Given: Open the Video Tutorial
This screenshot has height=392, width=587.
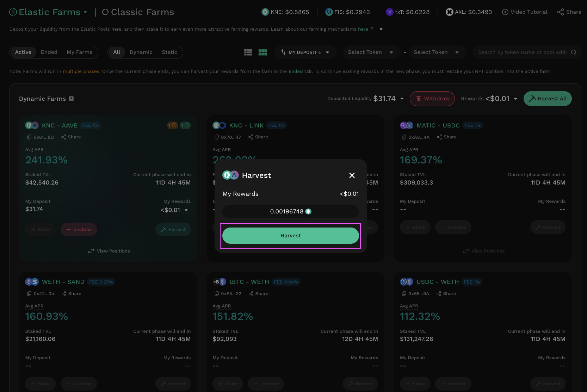Looking at the screenshot, I should (525, 12).
